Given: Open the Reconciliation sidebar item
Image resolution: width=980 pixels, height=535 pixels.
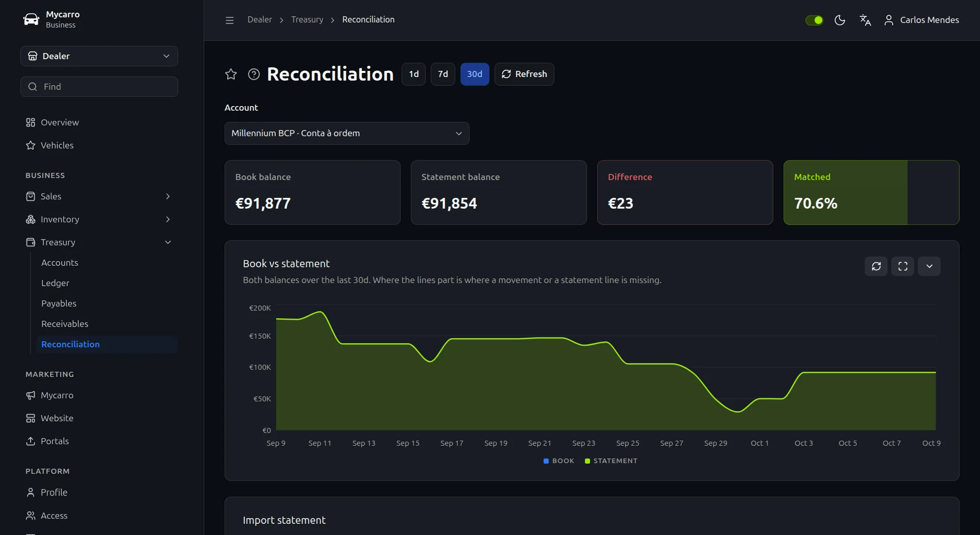Looking at the screenshot, I should (107, 344).
